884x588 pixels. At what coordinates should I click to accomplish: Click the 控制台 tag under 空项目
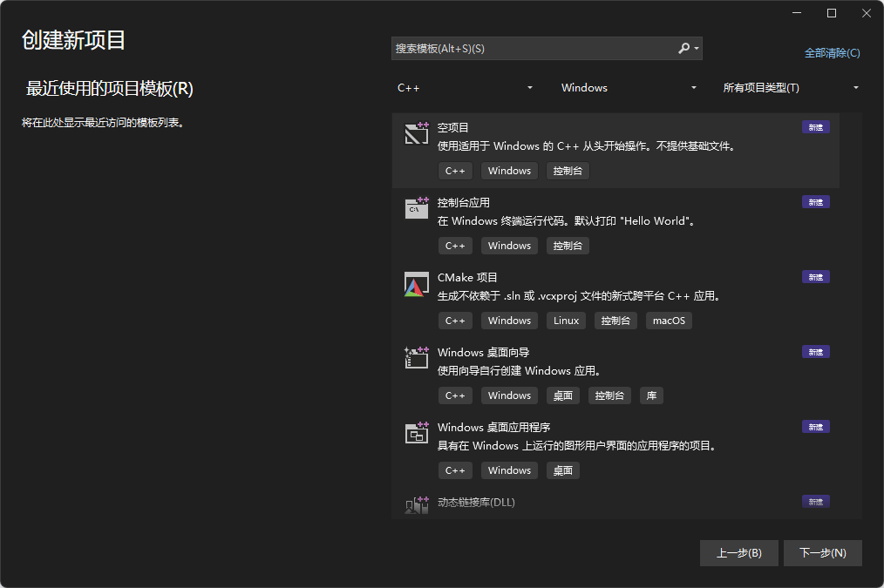pyautogui.click(x=568, y=171)
